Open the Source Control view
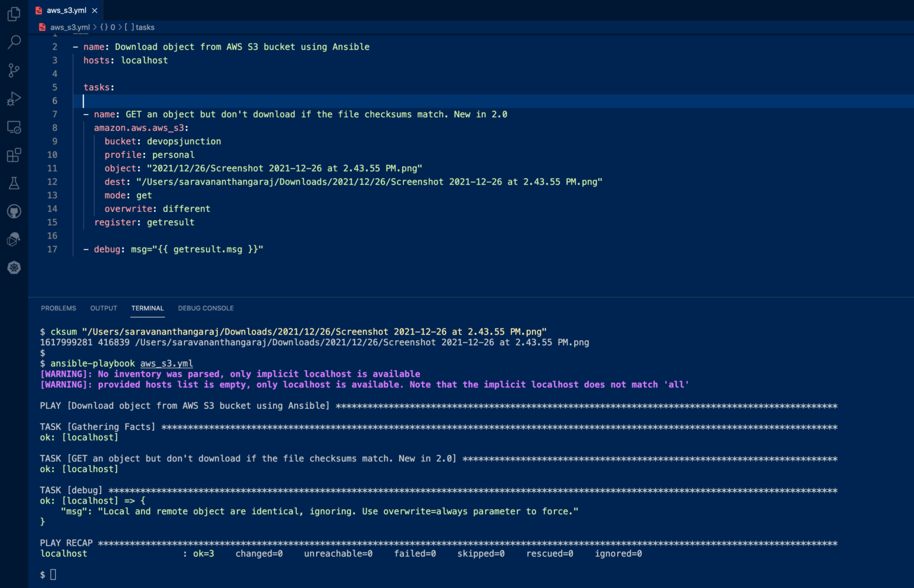Screen dimensions: 914x588 coord(13,70)
